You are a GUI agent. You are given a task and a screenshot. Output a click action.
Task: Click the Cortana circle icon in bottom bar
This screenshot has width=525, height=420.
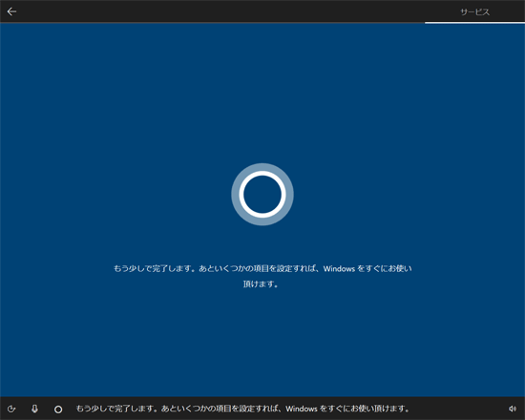58,409
